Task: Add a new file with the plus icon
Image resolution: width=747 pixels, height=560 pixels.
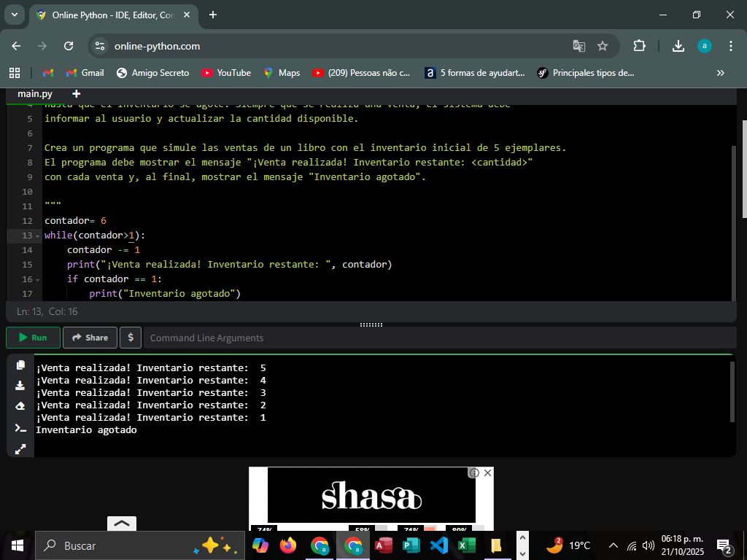Action: tap(77, 94)
